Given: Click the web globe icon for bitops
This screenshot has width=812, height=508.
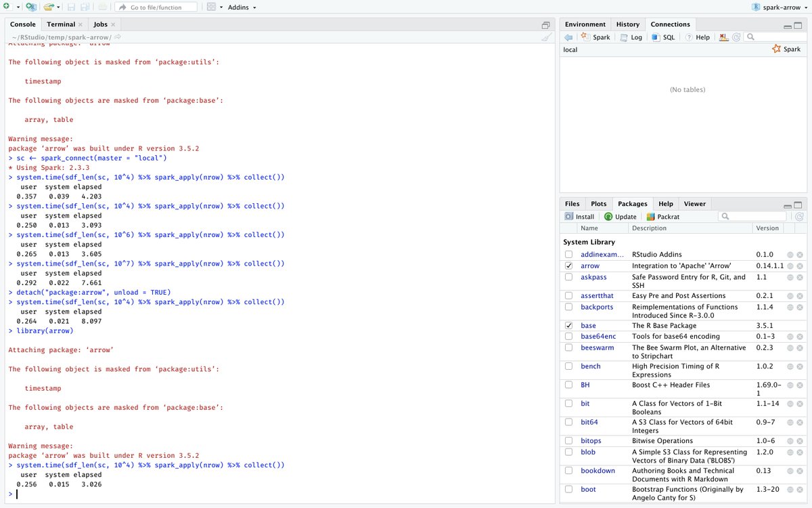Looking at the screenshot, I should tap(790, 441).
